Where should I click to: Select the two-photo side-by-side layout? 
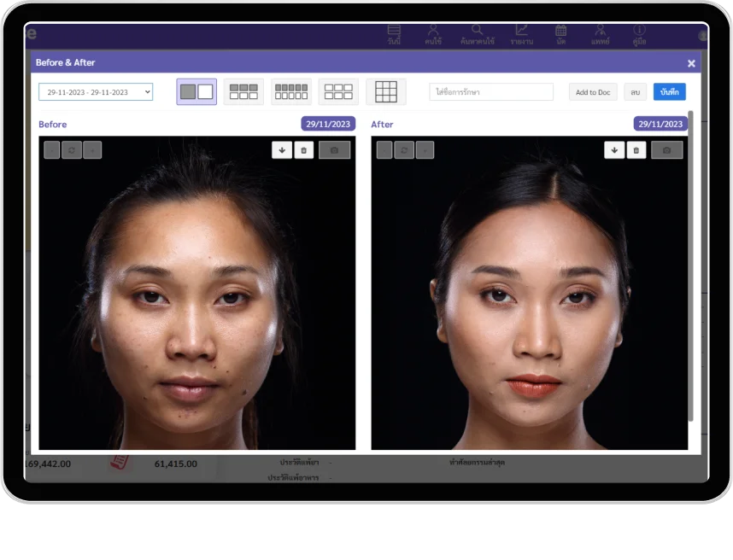196,91
